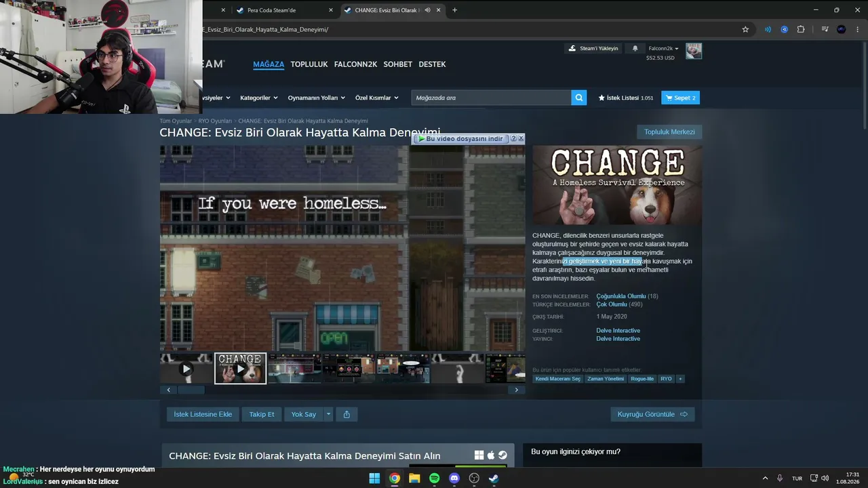The width and height of the screenshot is (868, 488).
Task: Open the Sepet cart button
Action: [680, 98]
